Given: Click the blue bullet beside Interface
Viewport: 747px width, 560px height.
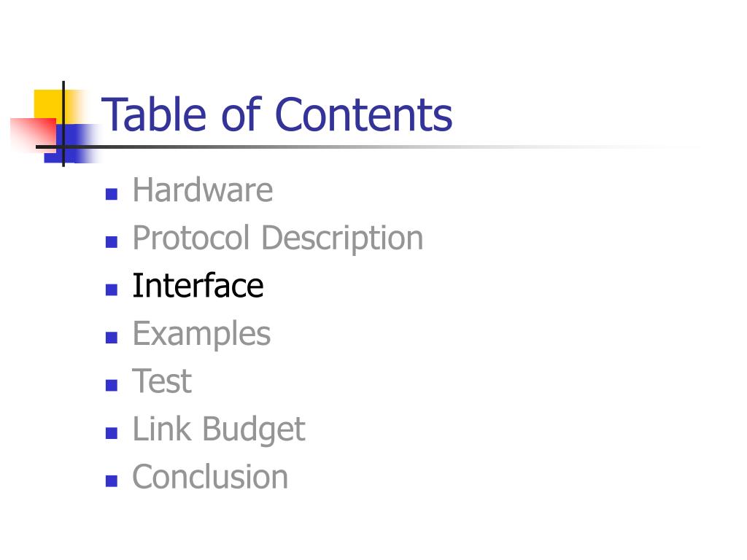Looking at the screenshot, I should 112,289.
